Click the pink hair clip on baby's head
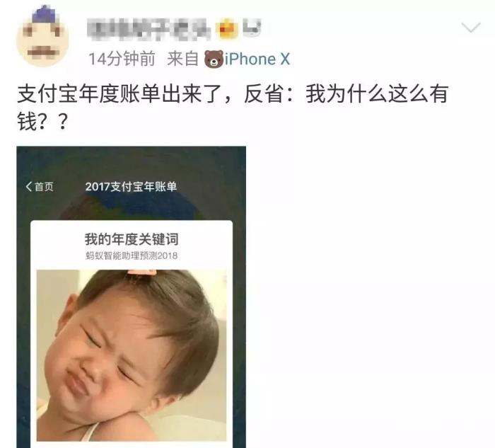Image resolution: width=495 pixels, height=448 pixels. [x=141, y=273]
